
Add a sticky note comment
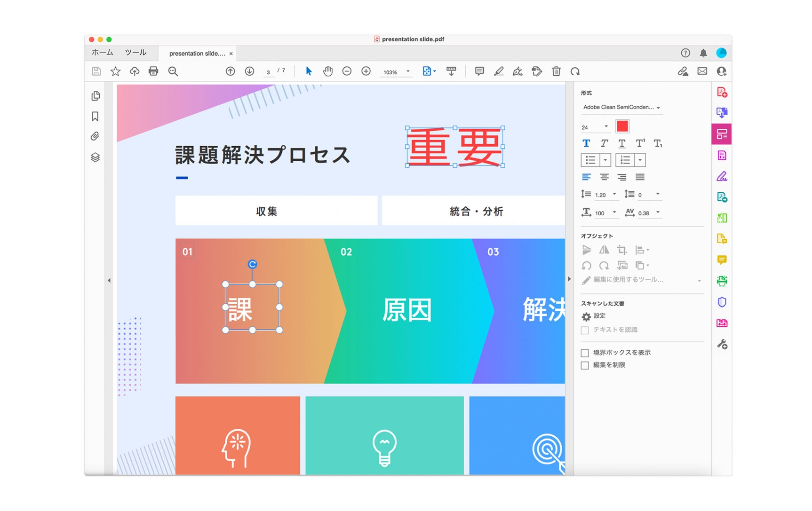[x=479, y=71]
